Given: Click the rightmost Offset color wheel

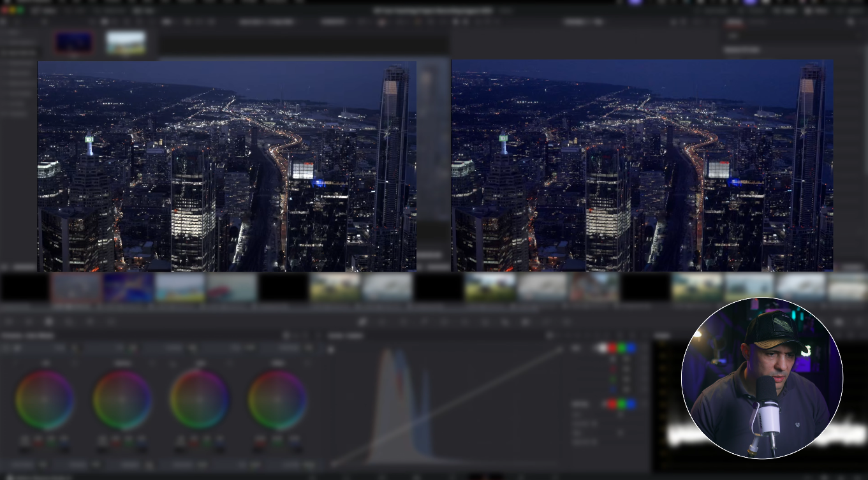Looking at the screenshot, I should [277, 400].
